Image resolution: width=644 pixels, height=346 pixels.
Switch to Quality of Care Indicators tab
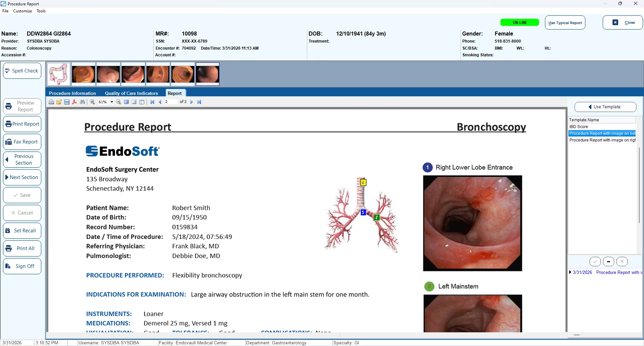[131, 93]
